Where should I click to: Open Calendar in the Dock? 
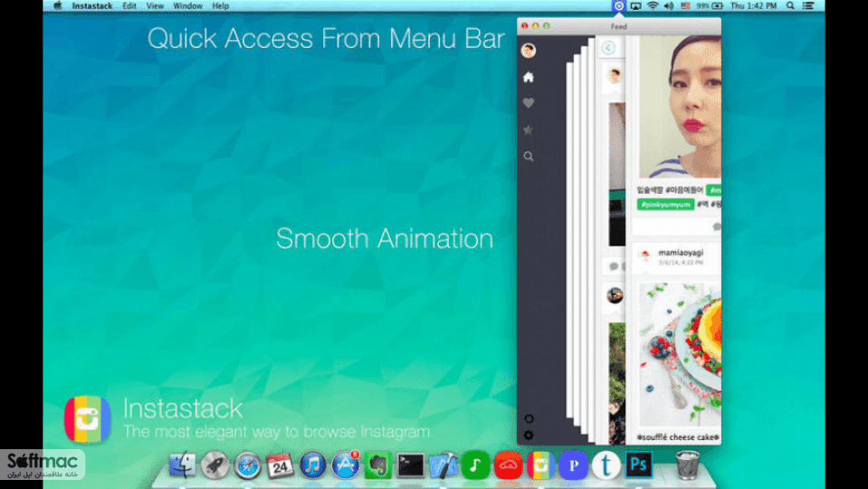pyautogui.click(x=280, y=465)
